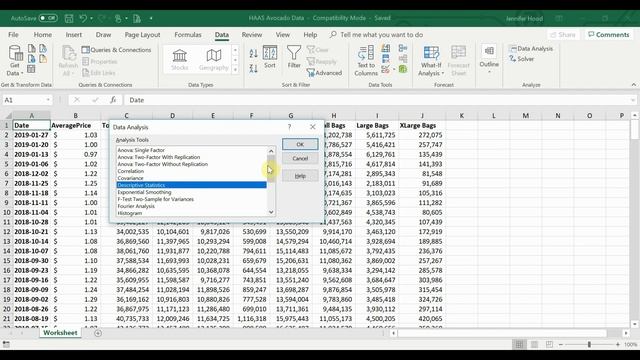Select the Geography data type icon
Screen dimensions: 640x360
tap(213, 60)
